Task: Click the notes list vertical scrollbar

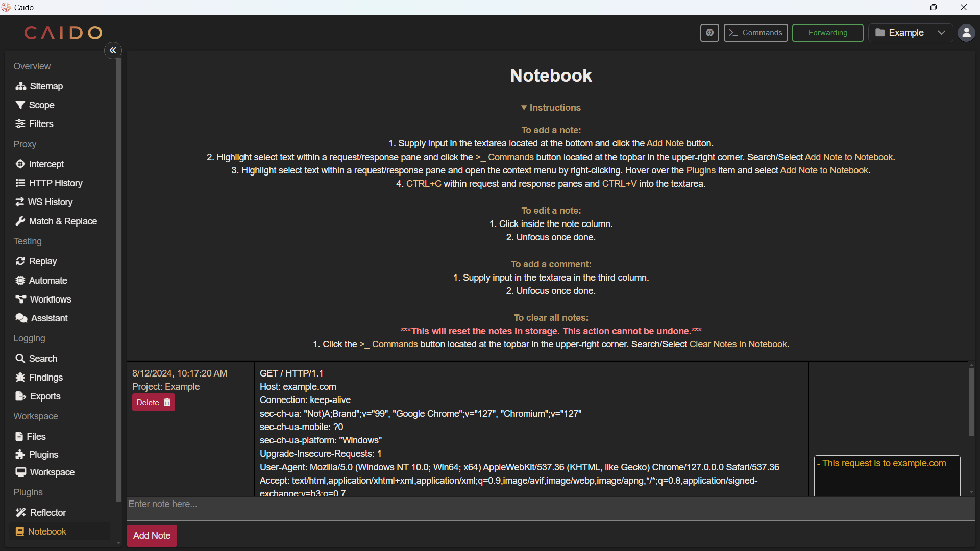Action: (x=972, y=403)
